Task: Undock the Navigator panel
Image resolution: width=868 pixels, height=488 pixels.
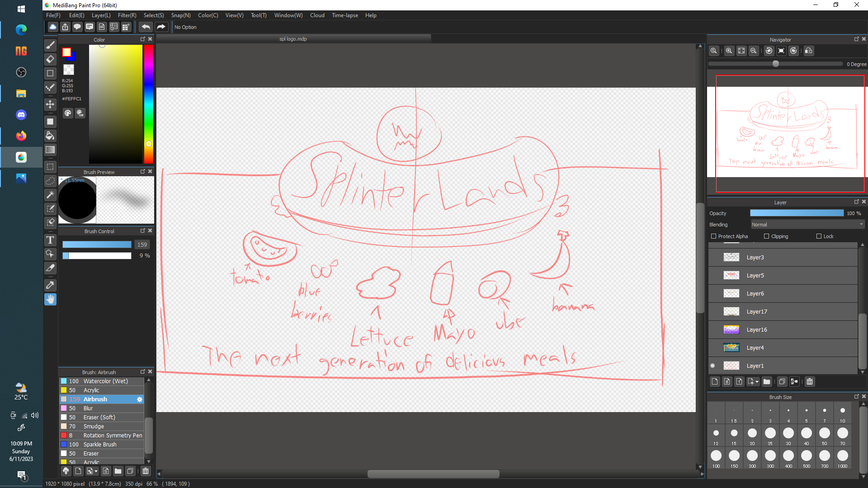Action: tap(856, 39)
